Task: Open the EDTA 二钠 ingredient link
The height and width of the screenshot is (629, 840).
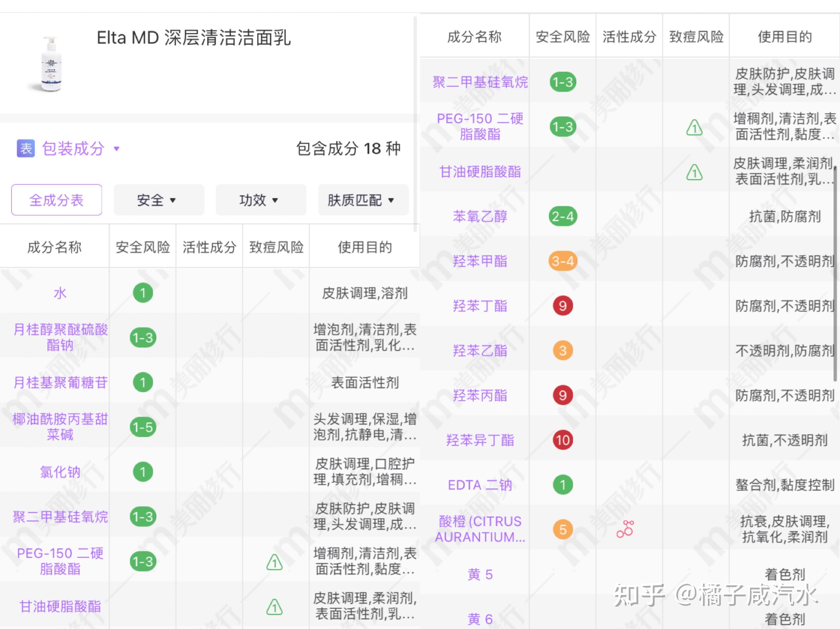Action: (480, 485)
